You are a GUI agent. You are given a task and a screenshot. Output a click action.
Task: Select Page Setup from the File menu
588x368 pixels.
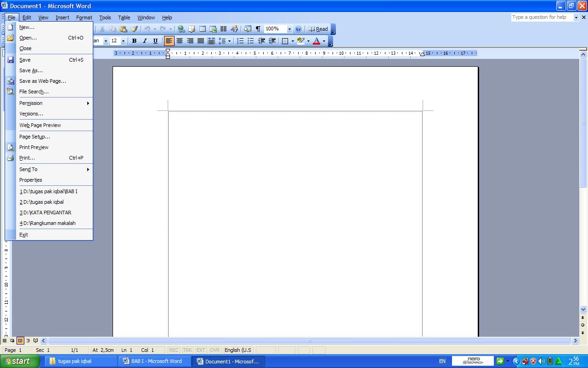[34, 136]
